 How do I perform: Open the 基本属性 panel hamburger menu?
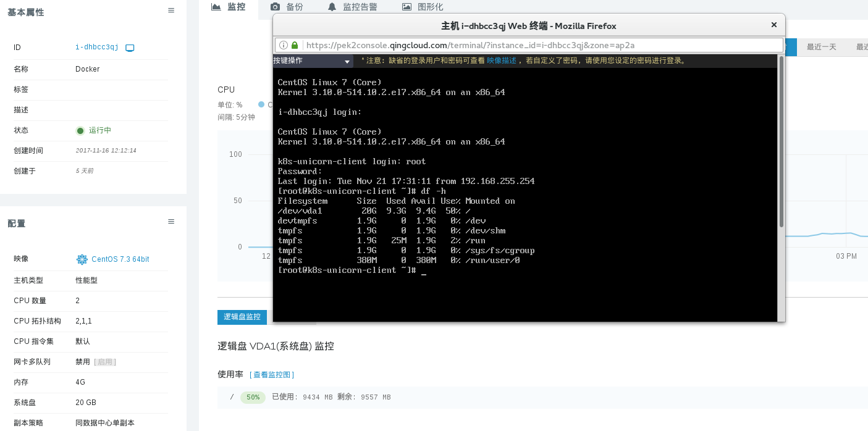pyautogui.click(x=171, y=10)
